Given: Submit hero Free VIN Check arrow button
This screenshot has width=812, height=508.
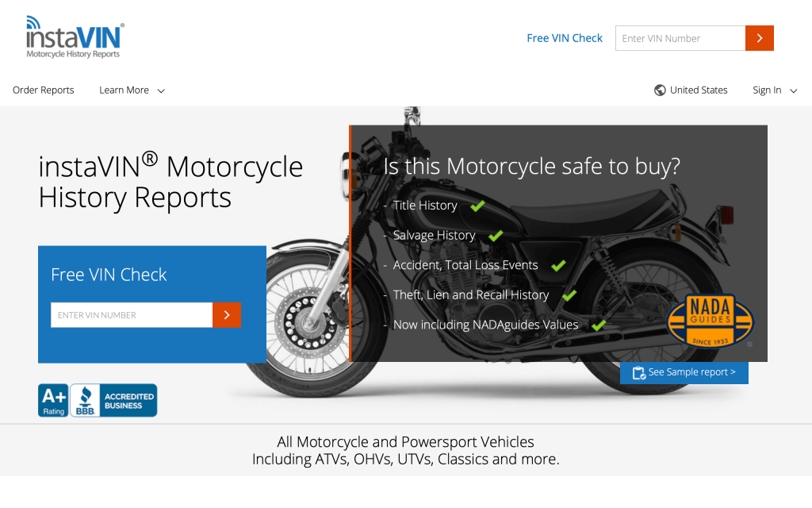Looking at the screenshot, I should click(x=226, y=314).
